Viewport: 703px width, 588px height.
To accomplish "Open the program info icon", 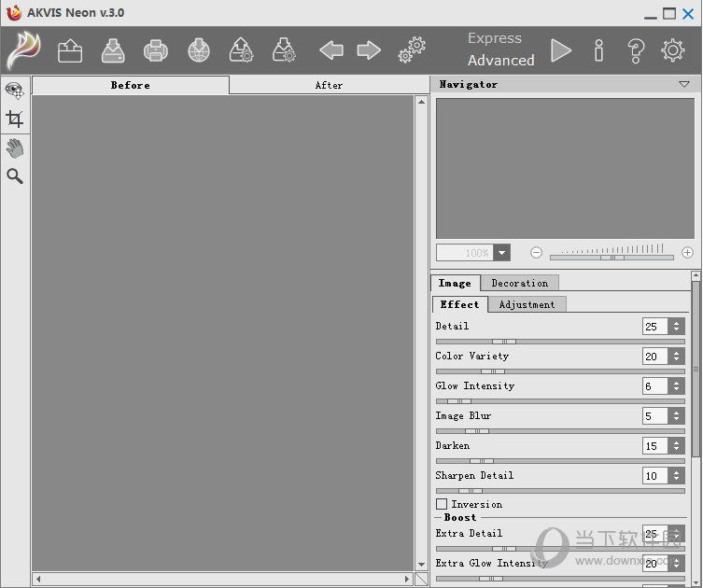I will click(599, 50).
